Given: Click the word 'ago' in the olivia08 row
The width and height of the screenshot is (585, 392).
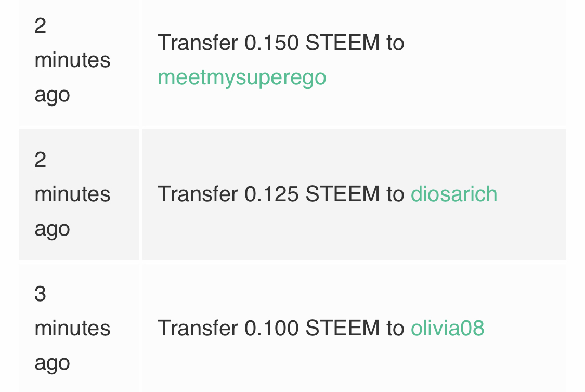Looking at the screenshot, I should tap(52, 363).
